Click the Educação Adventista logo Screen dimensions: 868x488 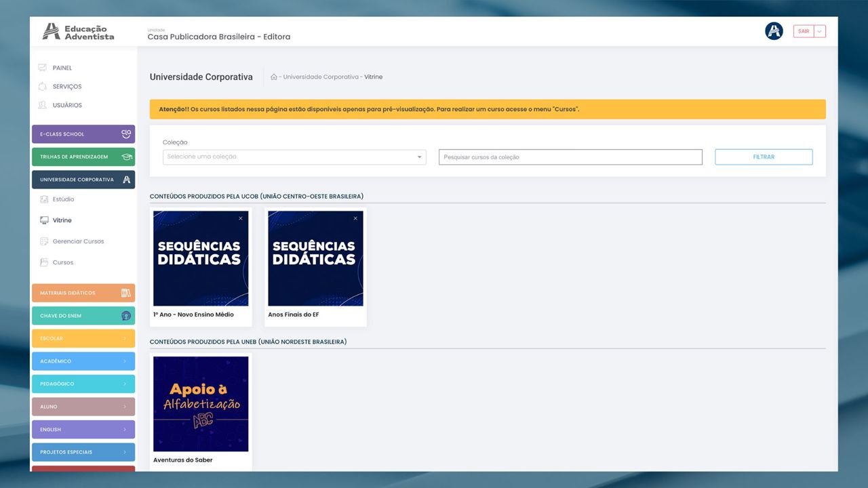[78, 32]
